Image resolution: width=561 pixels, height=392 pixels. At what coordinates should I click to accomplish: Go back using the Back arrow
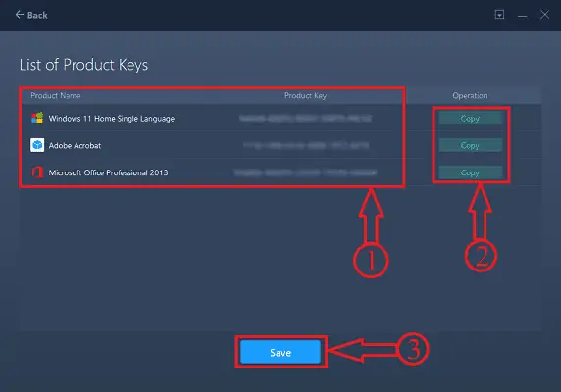pos(31,15)
